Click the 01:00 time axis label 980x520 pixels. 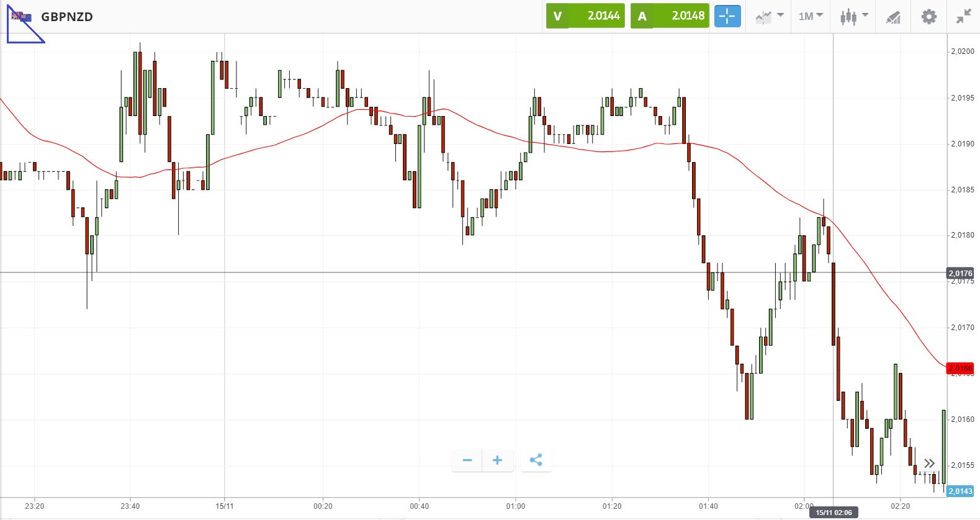click(515, 506)
